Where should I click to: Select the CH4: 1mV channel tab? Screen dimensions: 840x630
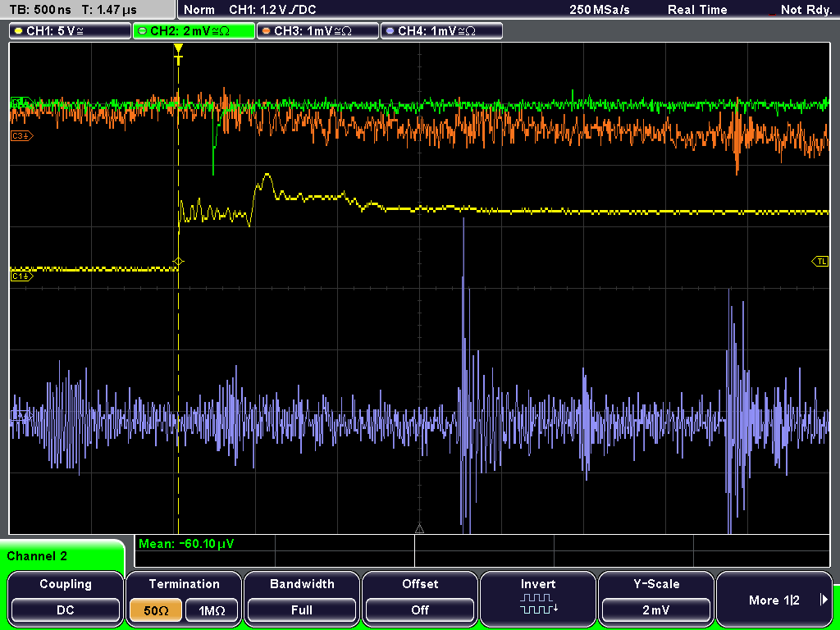coord(441,31)
